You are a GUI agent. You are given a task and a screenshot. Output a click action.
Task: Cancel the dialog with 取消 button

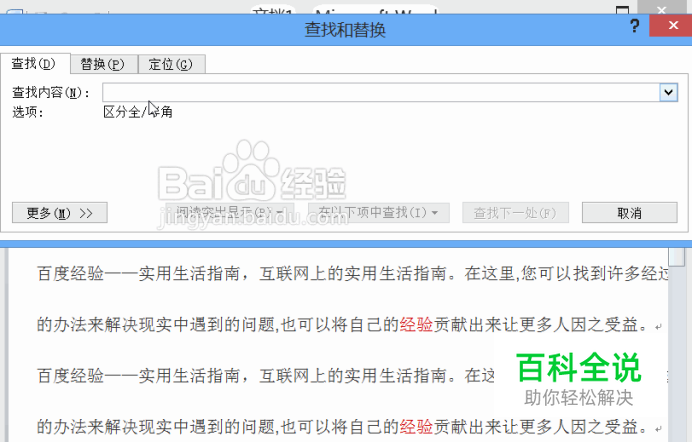click(x=629, y=213)
